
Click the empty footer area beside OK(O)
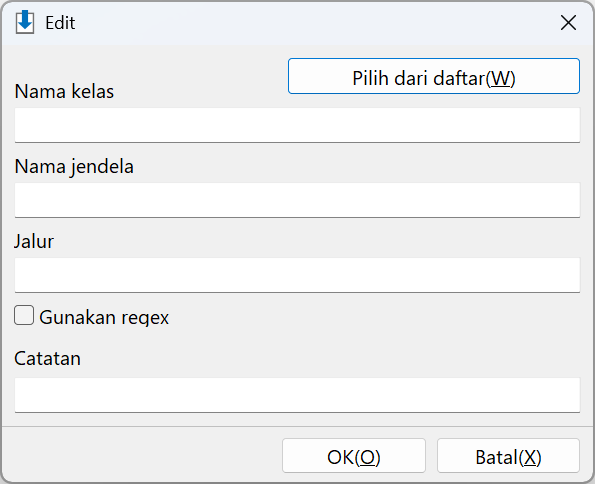tap(142, 456)
